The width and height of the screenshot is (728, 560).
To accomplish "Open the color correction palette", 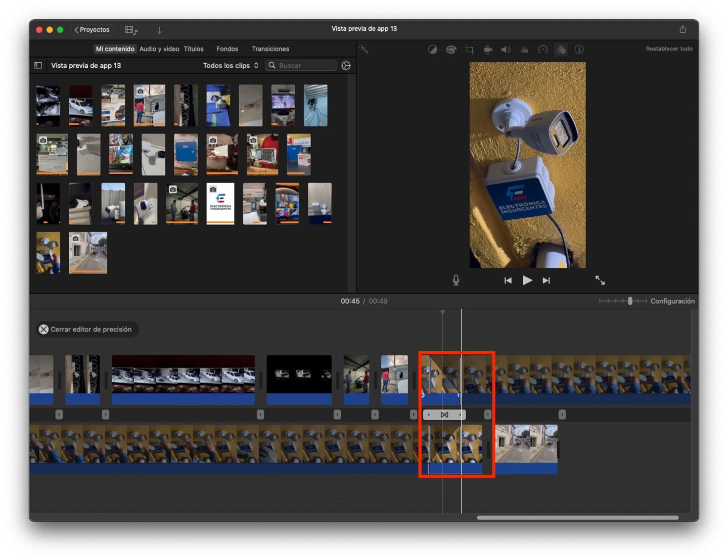I will (451, 49).
